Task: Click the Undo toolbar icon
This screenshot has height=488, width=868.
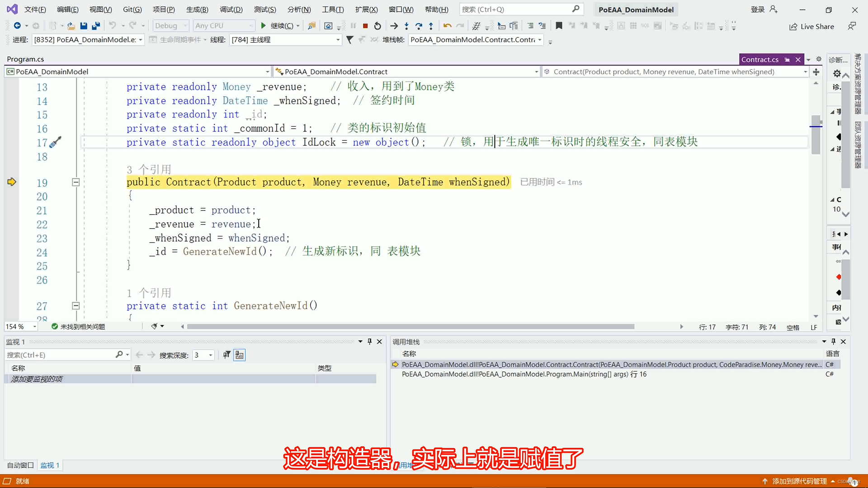Action: [x=113, y=26]
